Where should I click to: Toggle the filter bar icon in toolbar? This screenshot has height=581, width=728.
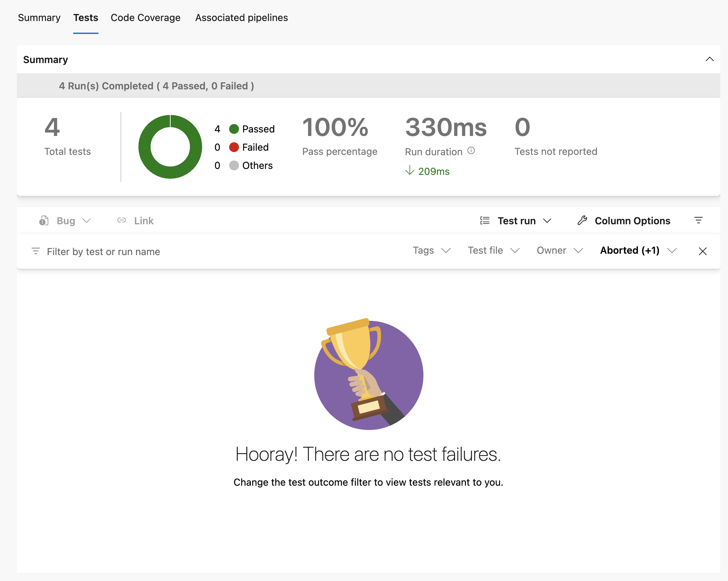coord(698,220)
